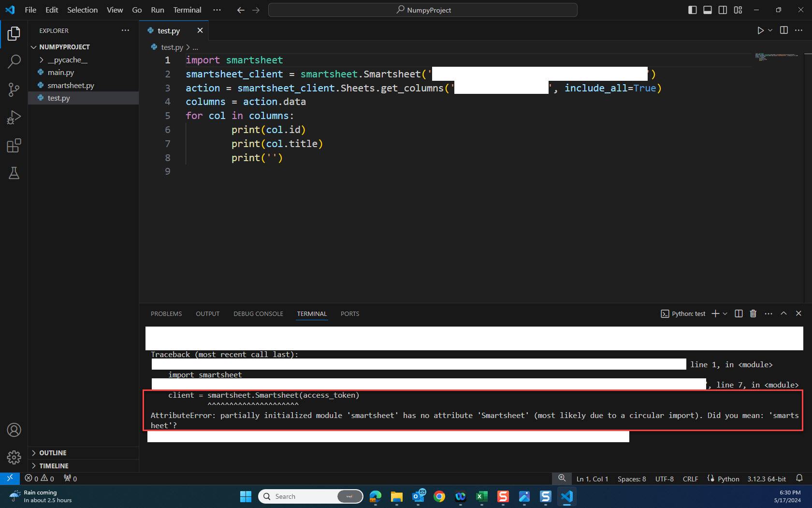Open terminal panel more actions ellipsis
812x508 pixels.
(768, 314)
